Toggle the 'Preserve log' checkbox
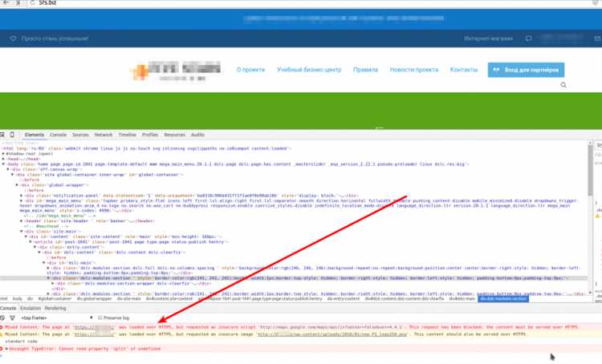The height and width of the screenshot is (364, 602). pyautogui.click(x=100, y=318)
